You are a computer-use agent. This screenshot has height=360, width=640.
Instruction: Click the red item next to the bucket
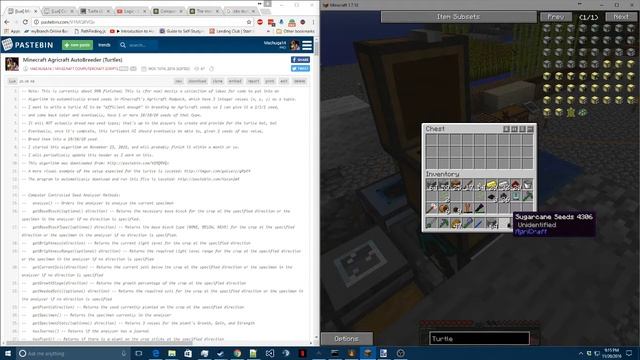(516, 185)
